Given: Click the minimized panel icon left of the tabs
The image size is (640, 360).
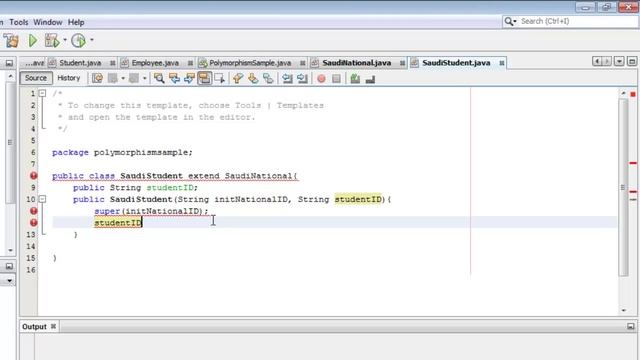Looking at the screenshot, I should pyautogui.click(x=9, y=63).
